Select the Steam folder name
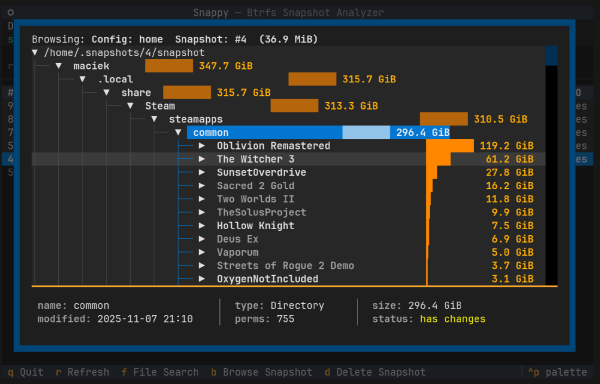 (x=160, y=106)
